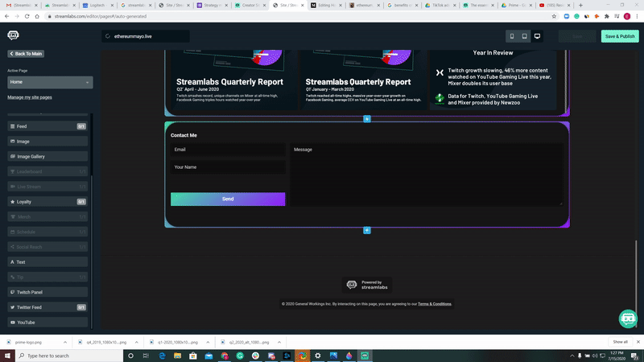
Task: Expand options for prime-logo.png download
Action: (65, 342)
